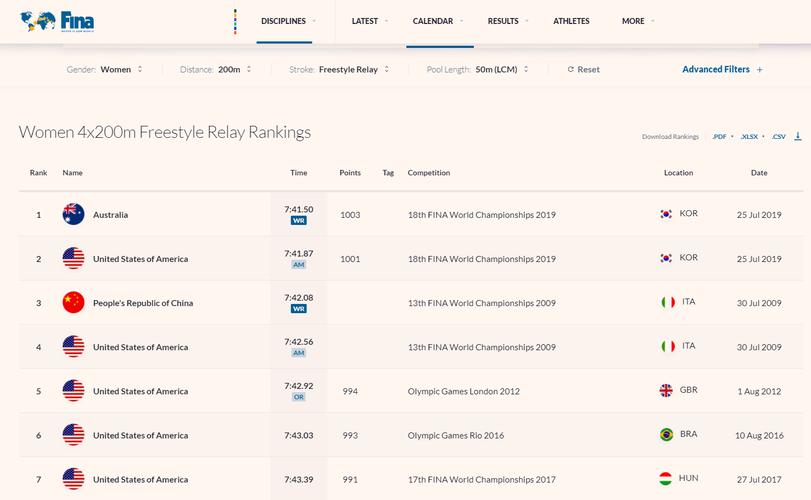Open the Disciplines menu
The height and width of the screenshot is (500, 811).
[x=284, y=21]
